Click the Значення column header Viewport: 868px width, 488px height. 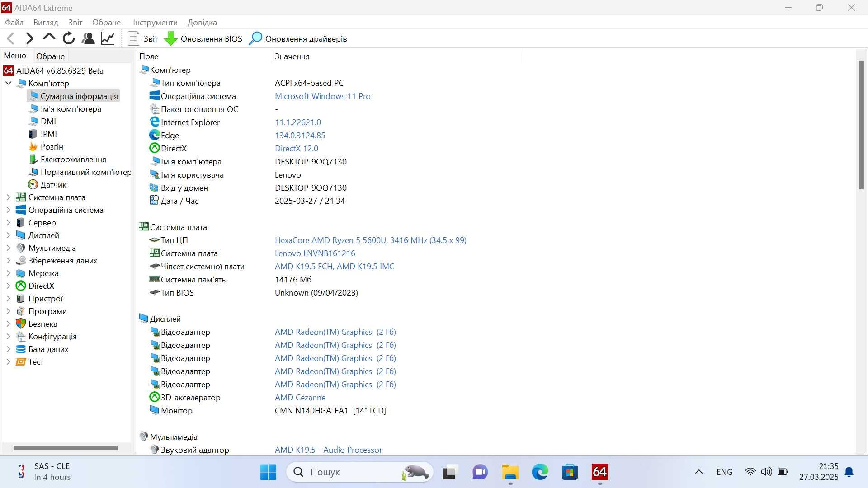click(398, 56)
